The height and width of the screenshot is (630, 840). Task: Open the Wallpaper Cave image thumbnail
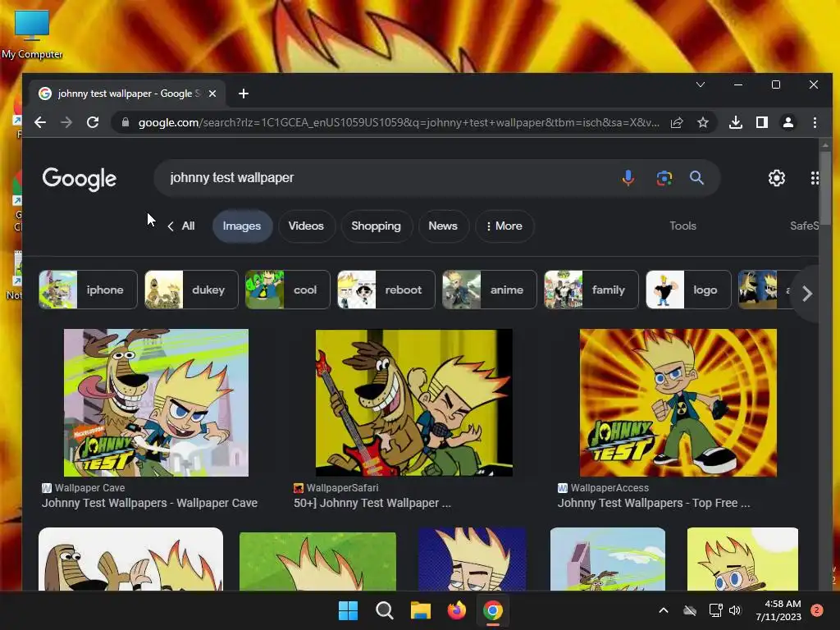(x=156, y=403)
